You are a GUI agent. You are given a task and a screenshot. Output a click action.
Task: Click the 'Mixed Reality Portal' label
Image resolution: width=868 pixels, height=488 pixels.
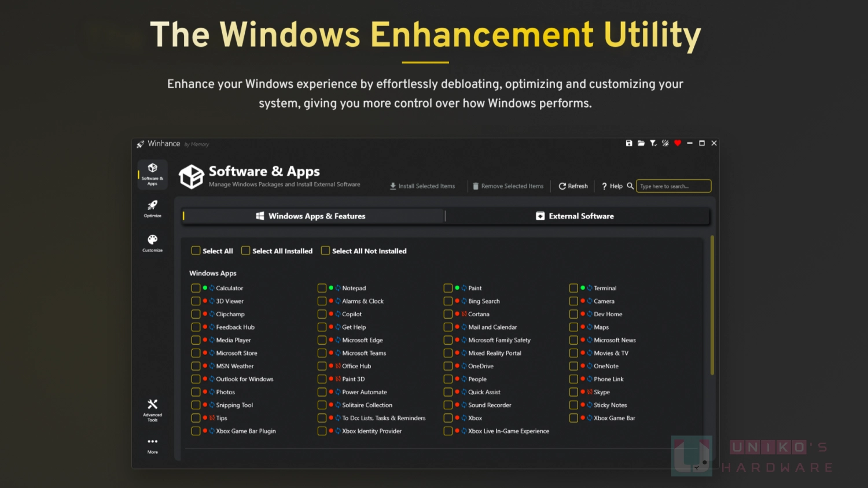click(x=495, y=353)
